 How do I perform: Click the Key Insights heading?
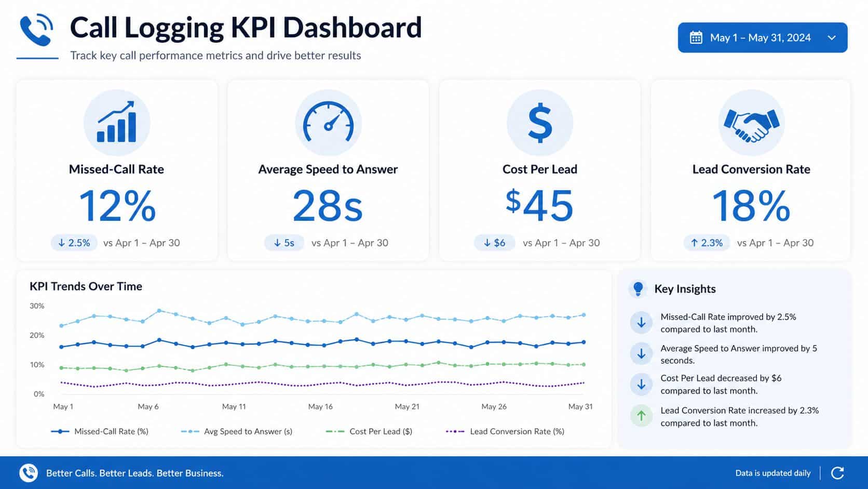(x=685, y=289)
